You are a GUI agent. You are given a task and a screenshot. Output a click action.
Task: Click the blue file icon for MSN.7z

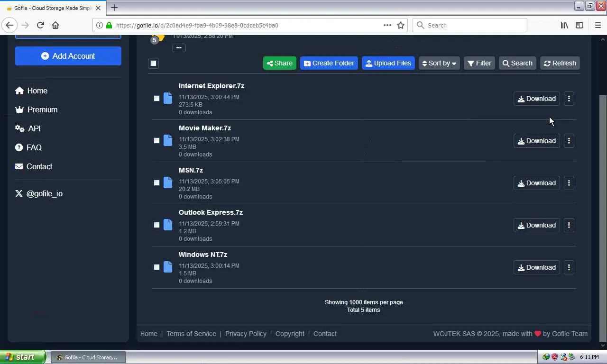tap(168, 182)
